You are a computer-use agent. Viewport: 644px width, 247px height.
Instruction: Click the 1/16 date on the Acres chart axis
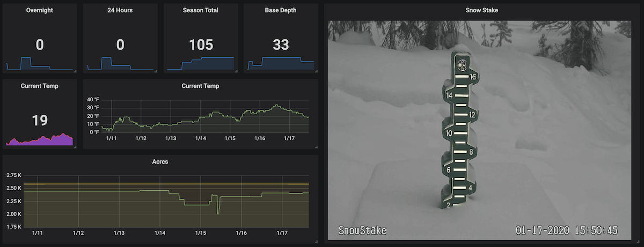[x=241, y=233]
